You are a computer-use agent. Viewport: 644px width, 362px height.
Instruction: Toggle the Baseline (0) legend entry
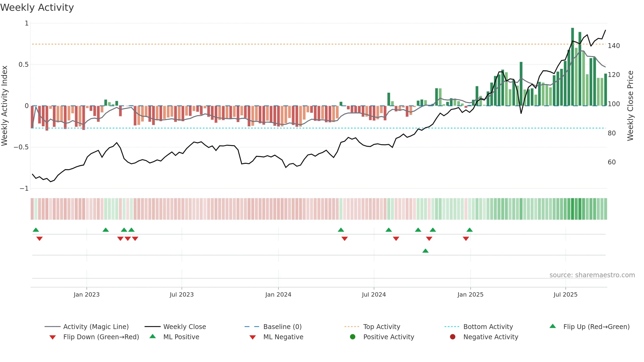click(273, 327)
